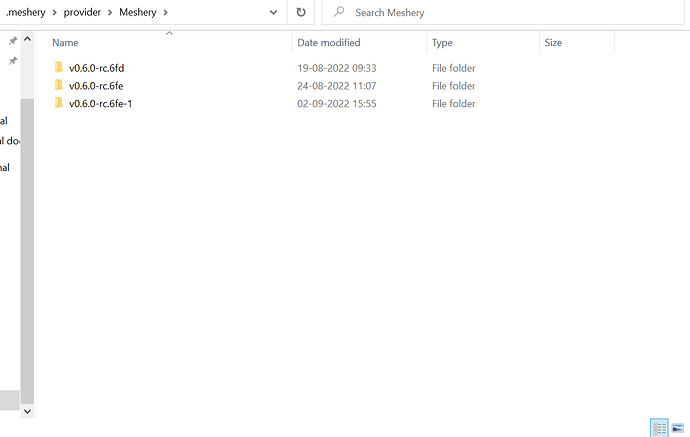The width and height of the screenshot is (690, 437).
Task: Expand chevron after .meshery in breadcrumb
Action: (x=55, y=12)
